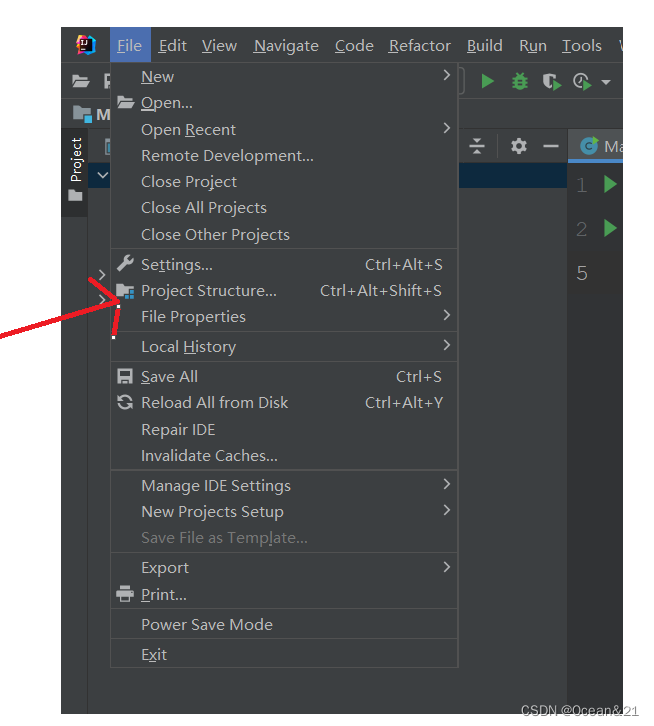Click the Reload All from Disk label

(214, 402)
